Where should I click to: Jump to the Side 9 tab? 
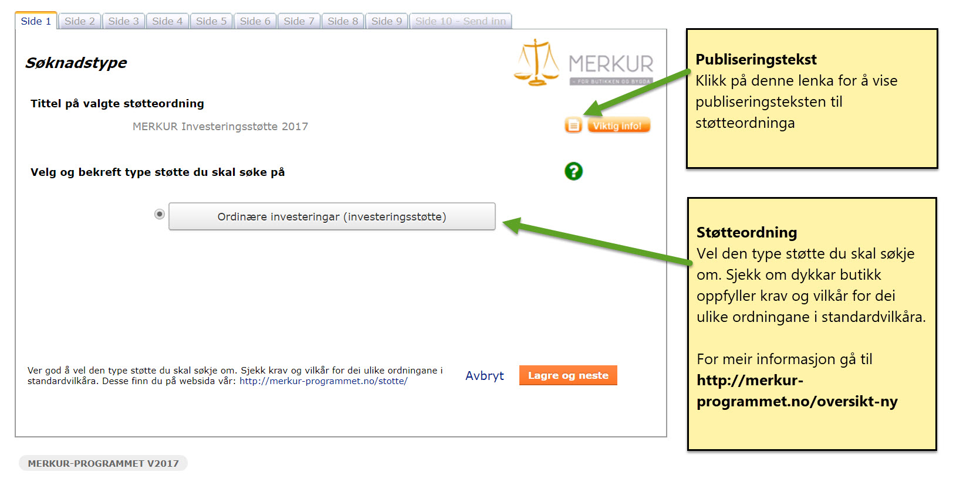click(387, 21)
